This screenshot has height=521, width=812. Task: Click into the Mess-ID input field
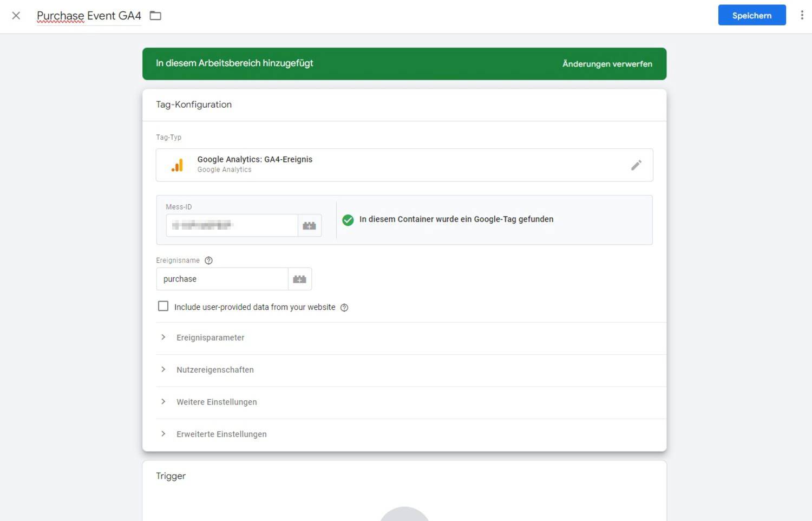pos(232,226)
